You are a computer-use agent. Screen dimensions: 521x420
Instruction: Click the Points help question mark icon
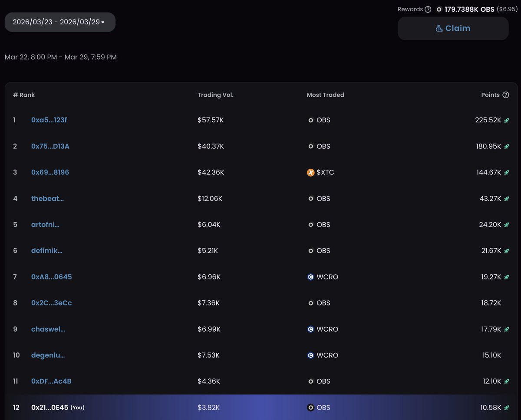pos(505,95)
